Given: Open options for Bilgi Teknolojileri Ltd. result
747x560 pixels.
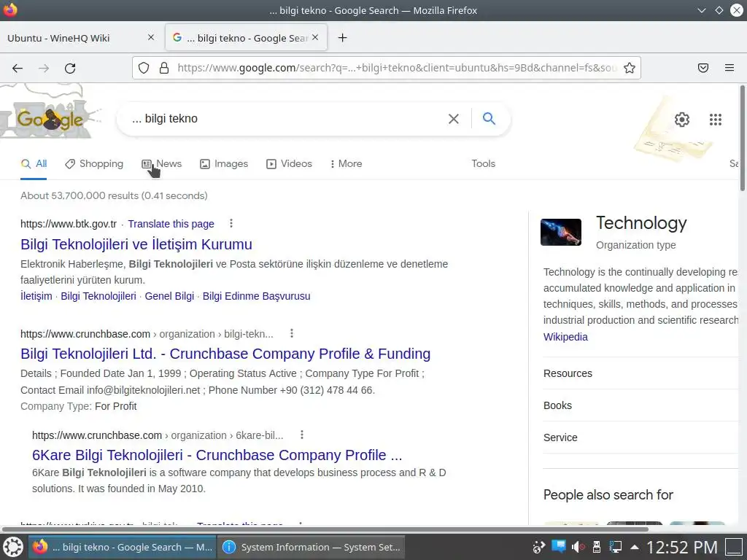Looking at the screenshot, I should [292, 333].
